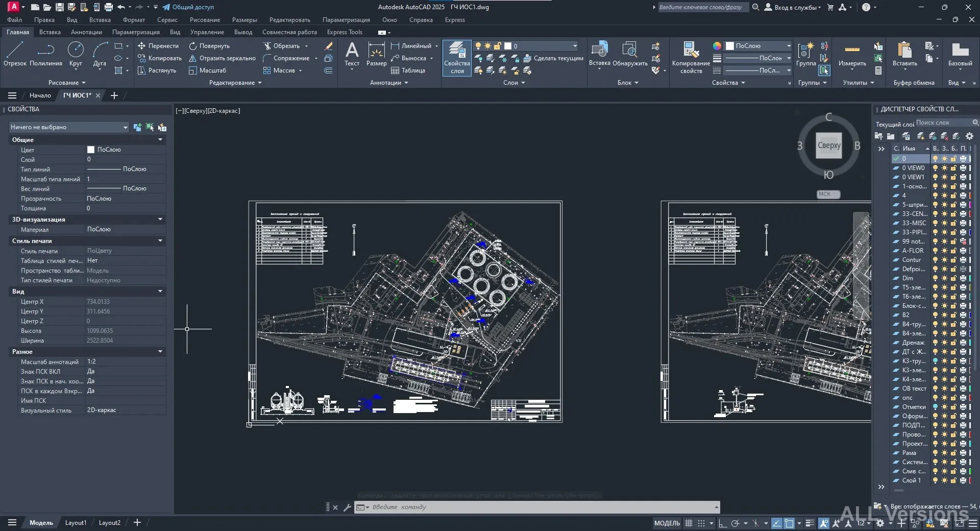980x531 pixels.
Task: Click white color swatch in Цвет property
Action: 91,150
